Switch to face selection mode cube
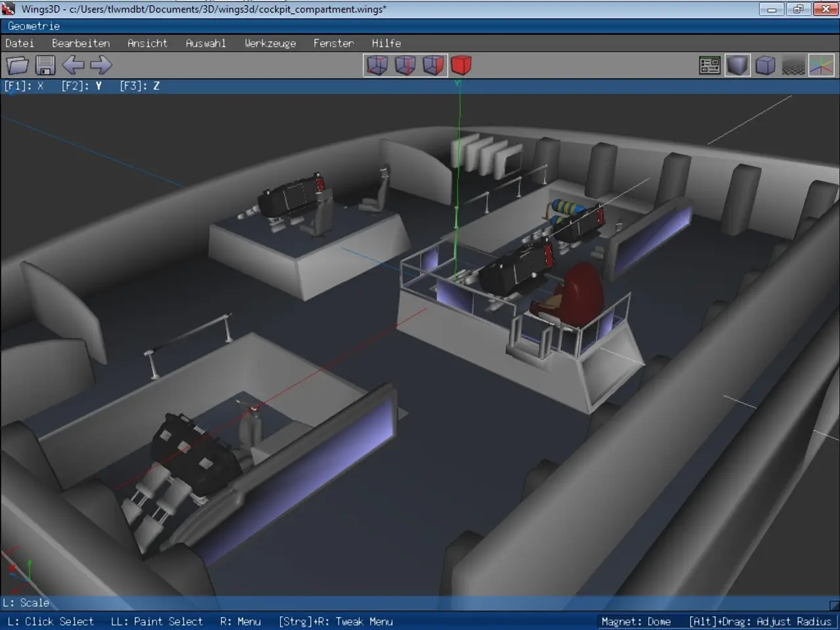The height and width of the screenshot is (630, 840). [x=434, y=65]
